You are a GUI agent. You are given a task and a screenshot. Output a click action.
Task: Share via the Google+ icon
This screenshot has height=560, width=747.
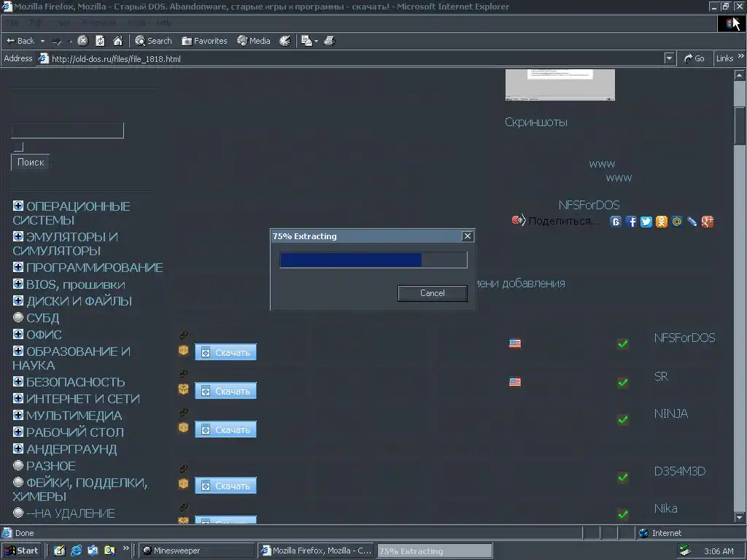pos(708,222)
